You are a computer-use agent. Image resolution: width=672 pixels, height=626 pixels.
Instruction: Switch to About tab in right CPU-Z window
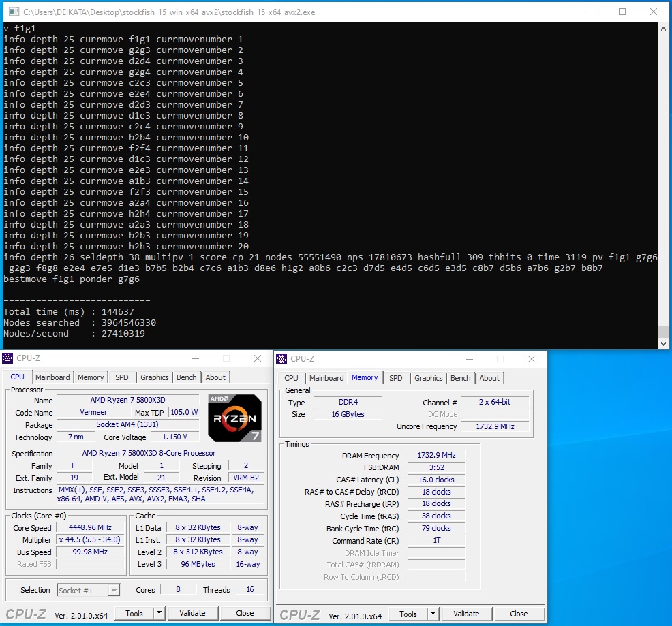tap(489, 378)
